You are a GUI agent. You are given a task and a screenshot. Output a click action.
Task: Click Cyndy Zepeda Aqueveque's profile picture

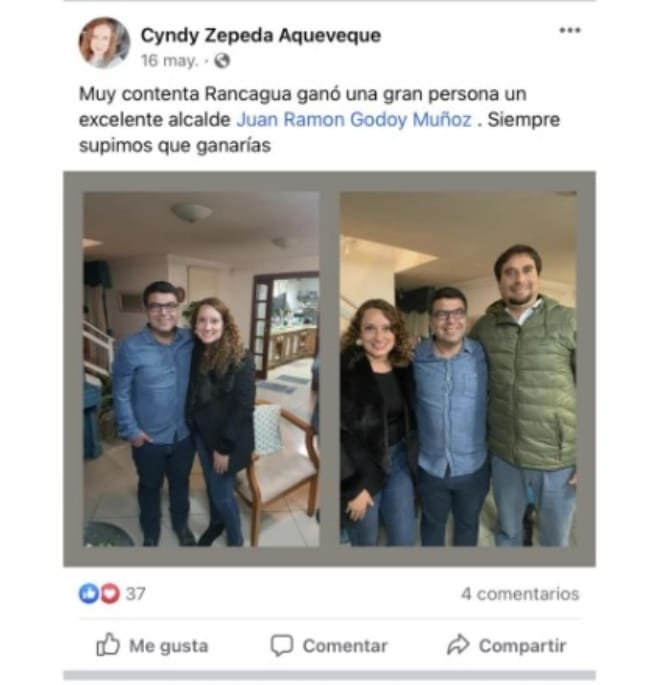104,43
